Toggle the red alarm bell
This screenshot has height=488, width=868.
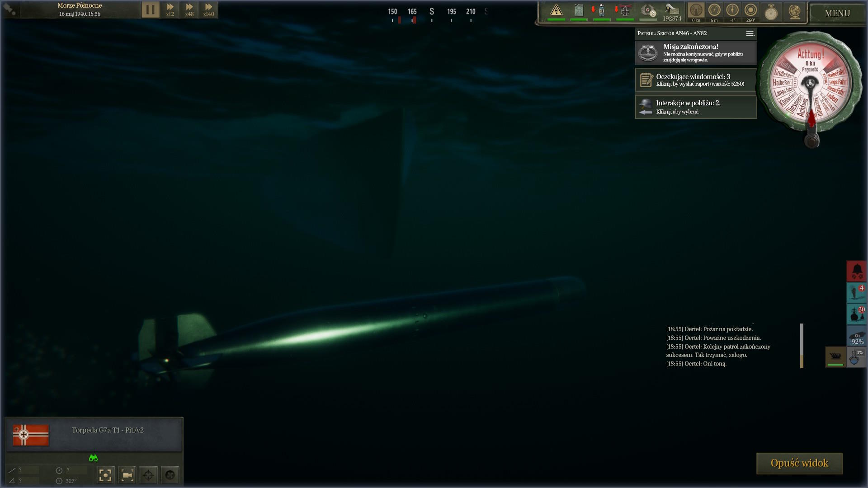click(857, 271)
